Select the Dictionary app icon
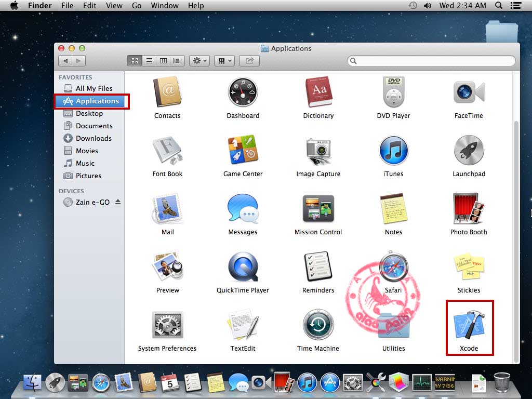Viewport: 532px width, 399px height. (x=318, y=92)
